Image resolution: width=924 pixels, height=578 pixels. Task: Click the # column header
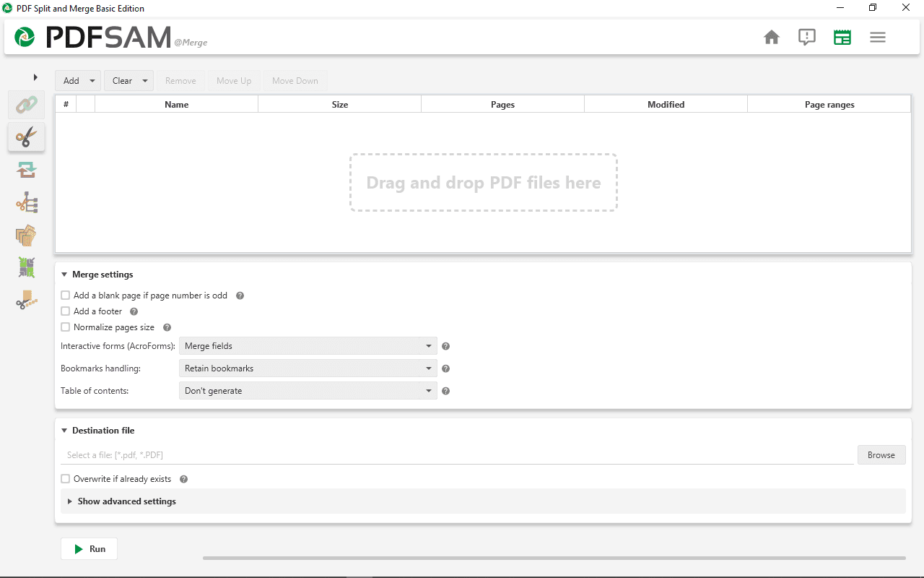point(66,105)
